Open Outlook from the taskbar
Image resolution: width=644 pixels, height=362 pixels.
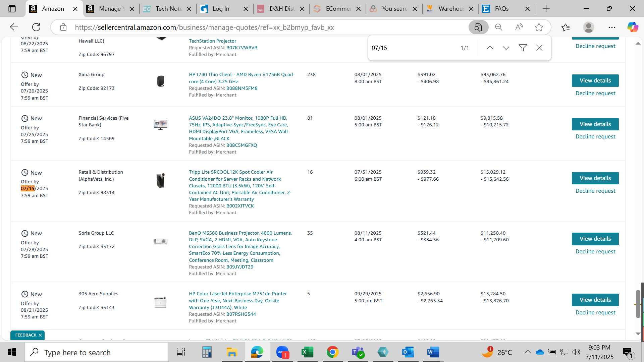(x=408, y=352)
